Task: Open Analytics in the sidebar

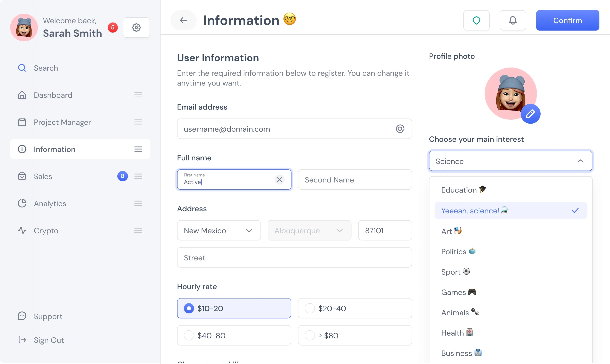Action: [x=50, y=203]
